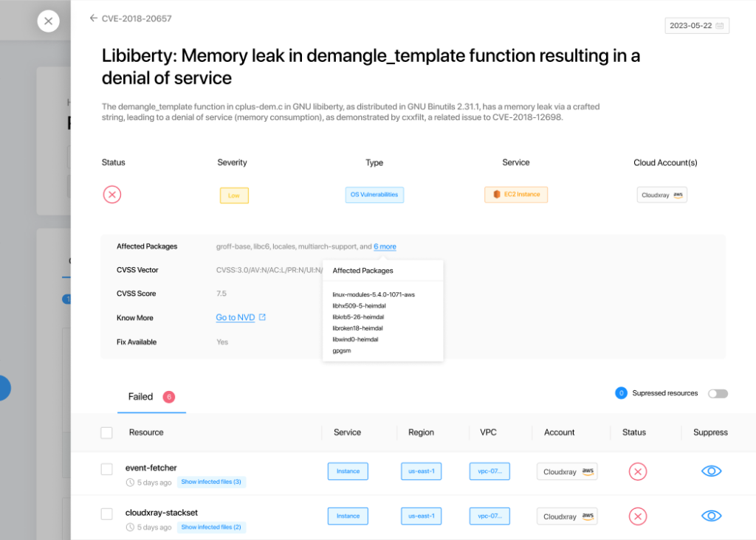Screen dimensions: 756x540
Task: Click the external link icon next to Go to NVD
Action: click(262, 318)
